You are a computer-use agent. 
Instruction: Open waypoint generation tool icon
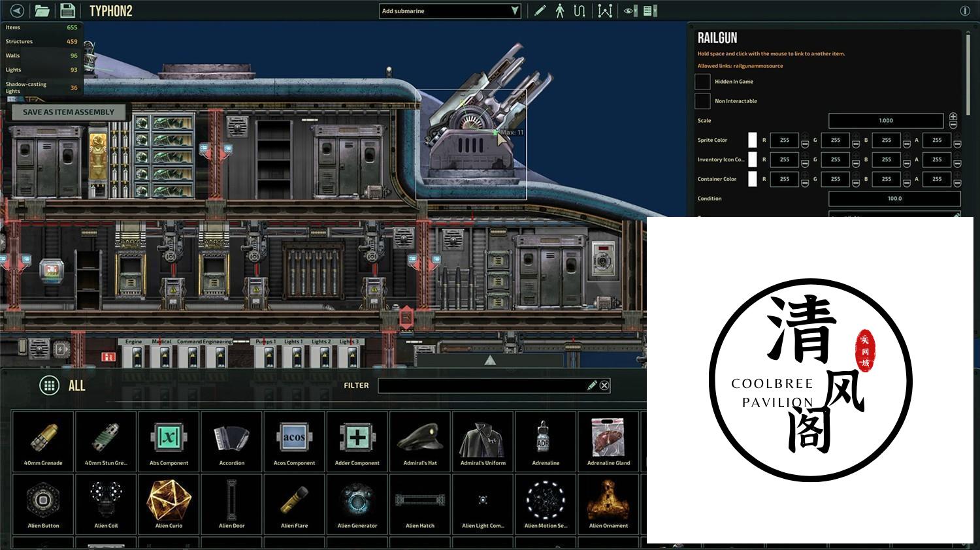(605, 10)
